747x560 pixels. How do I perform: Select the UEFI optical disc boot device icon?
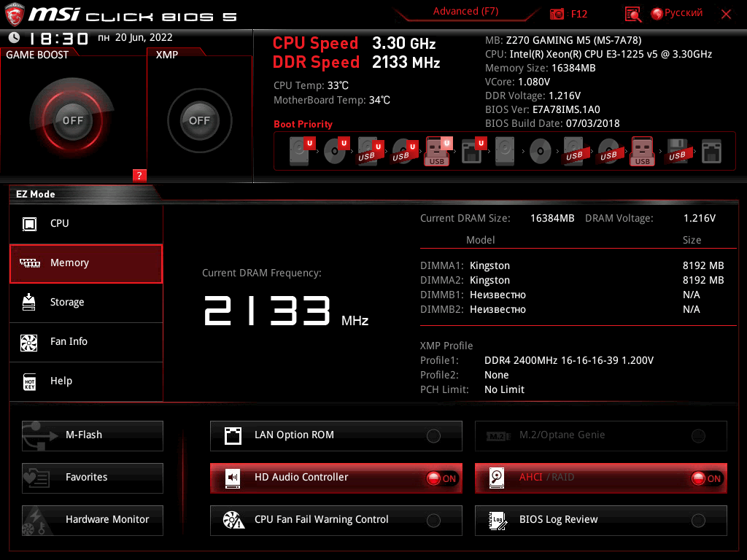click(336, 151)
